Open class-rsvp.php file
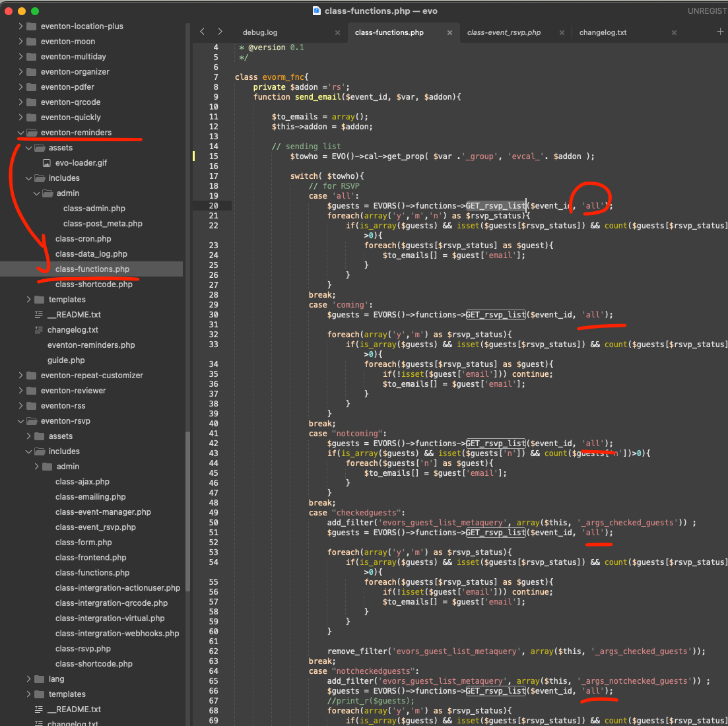The height and width of the screenshot is (726, 728). click(83, 649)
